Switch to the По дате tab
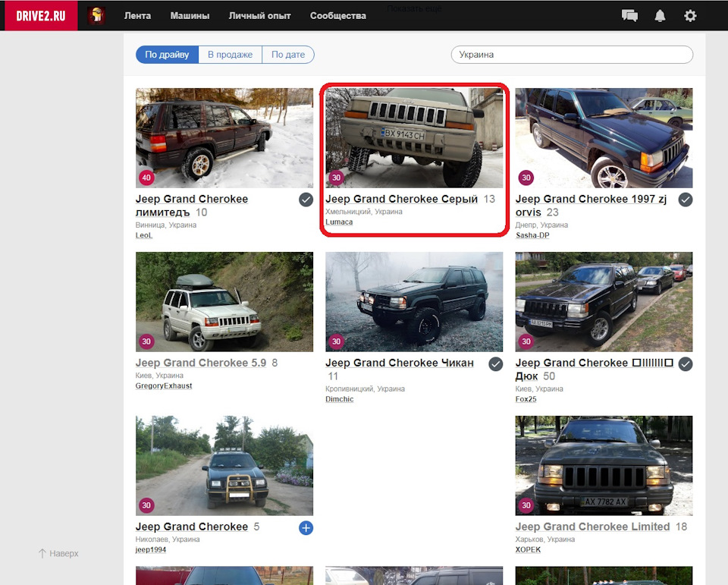 coord(288,55)
